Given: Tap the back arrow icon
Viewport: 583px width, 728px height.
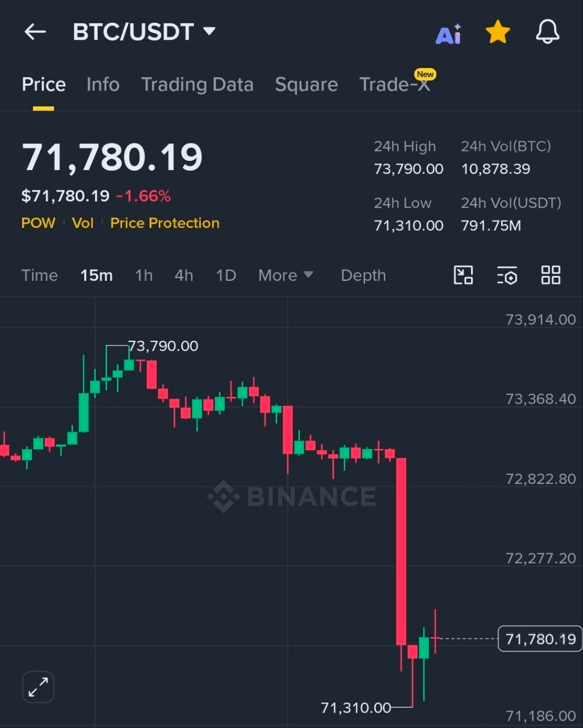Looking at the screenshot, I should 35,32.
